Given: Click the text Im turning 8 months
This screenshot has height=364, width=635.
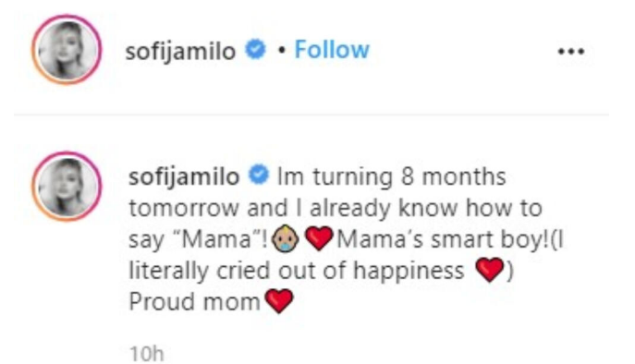Looking at the screenshot, I should click(x=391, y=177).
